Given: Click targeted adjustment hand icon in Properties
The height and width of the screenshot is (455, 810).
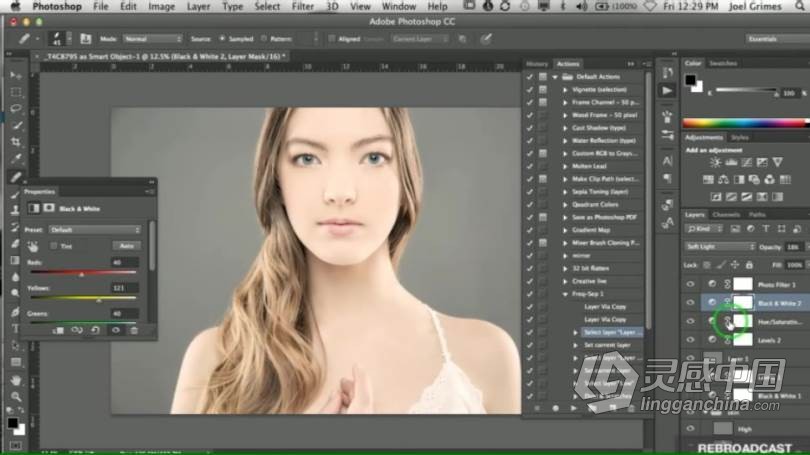Looking at the screenshot, I should (33, 246).
